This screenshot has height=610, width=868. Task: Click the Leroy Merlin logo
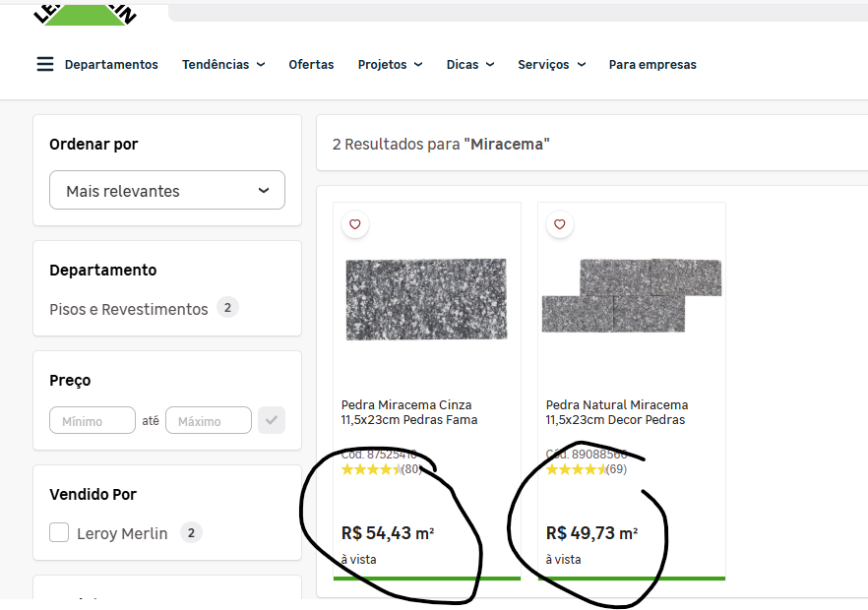coord(85,13)
